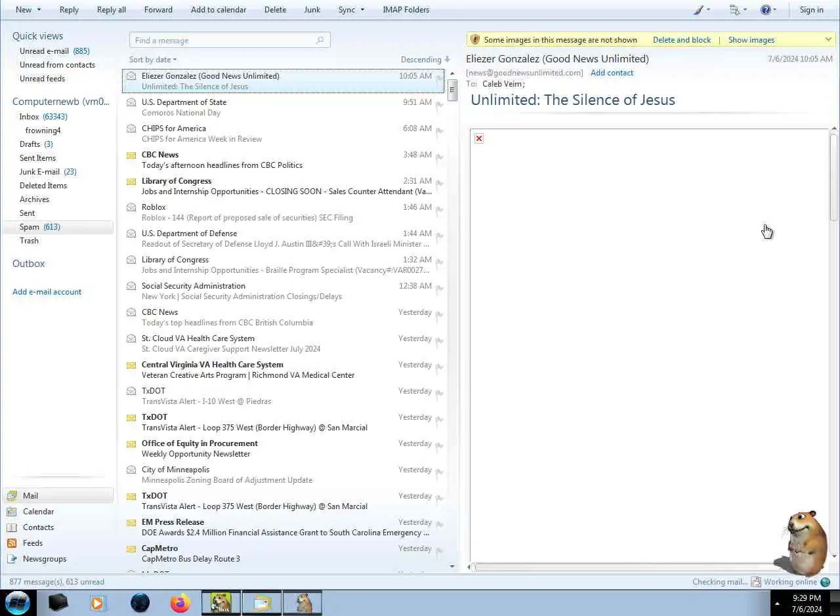This screenshot has height=616, width=840.
Task: Click Show images link in info bar
Action: tap(751, 40)
